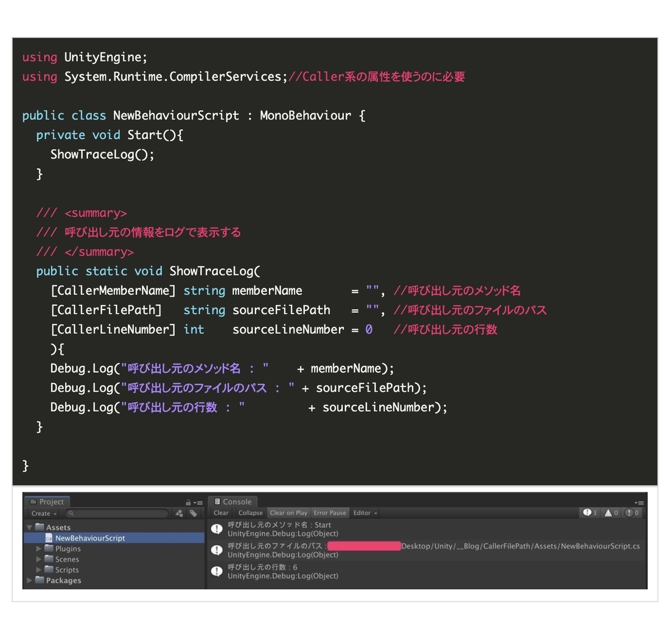Toggle Collapse in the Console toolbar
The image size is (672, 637).
coord(250,513)
